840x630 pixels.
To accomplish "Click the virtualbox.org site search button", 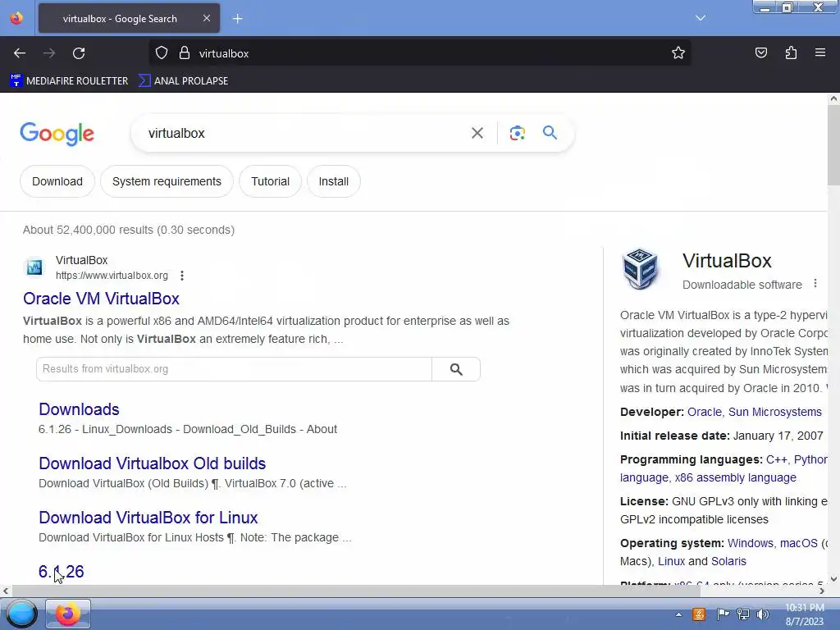I will tap(456, 369).
